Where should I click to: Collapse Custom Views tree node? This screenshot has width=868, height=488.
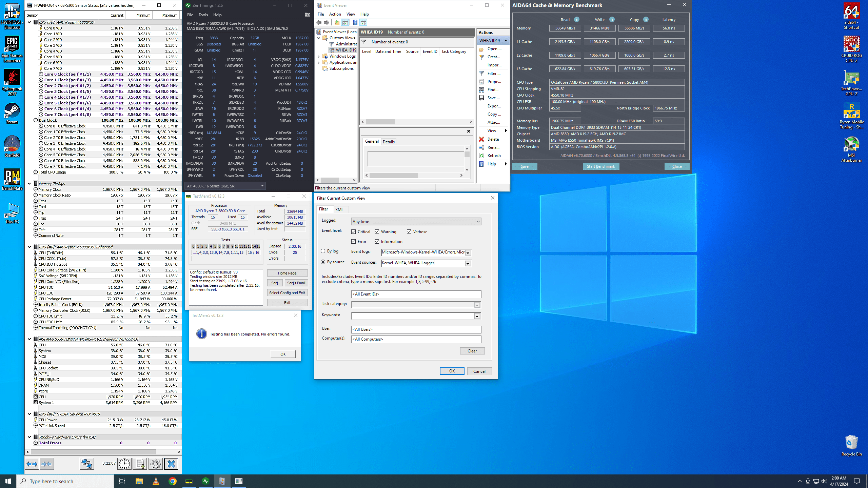(319, 38)
